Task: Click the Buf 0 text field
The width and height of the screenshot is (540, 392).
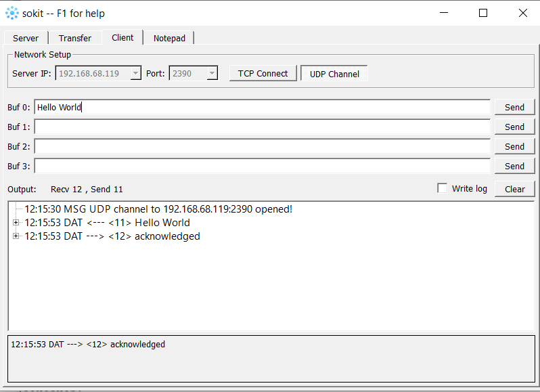Action: (x=262, y=107)
